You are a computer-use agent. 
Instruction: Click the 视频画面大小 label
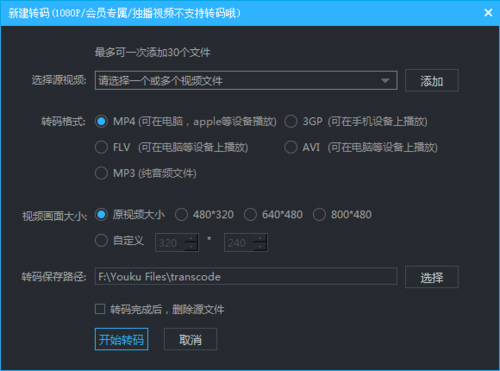tap(55, 216)
